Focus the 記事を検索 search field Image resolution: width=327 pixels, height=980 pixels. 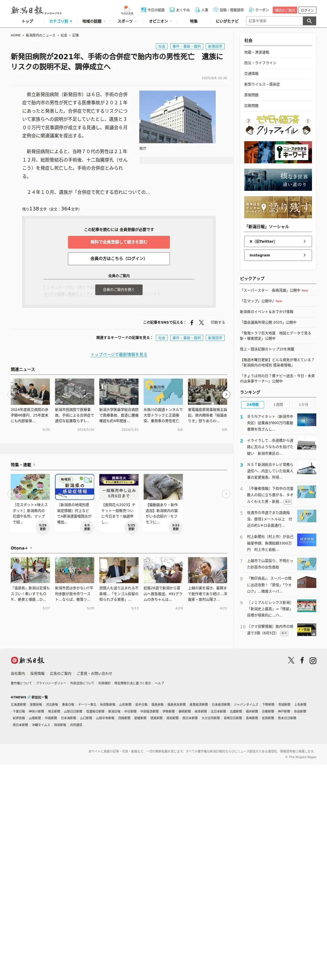(x=275, y=21)
